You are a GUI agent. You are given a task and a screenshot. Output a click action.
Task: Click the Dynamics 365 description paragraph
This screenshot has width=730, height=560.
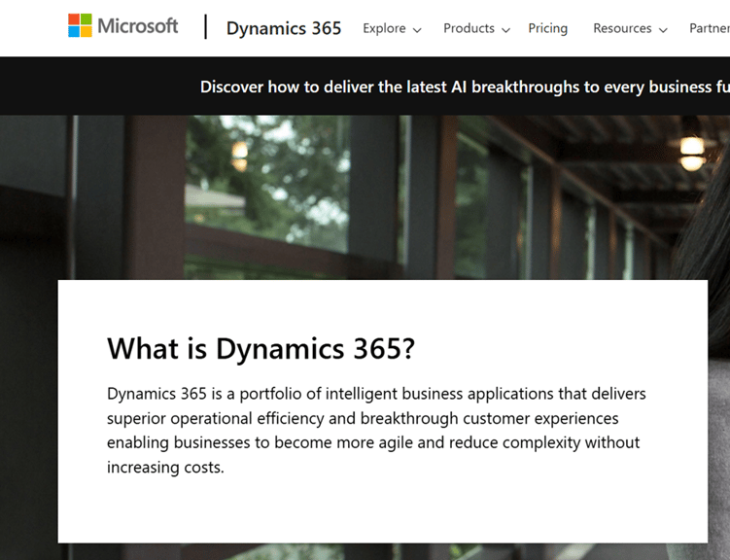376,430
